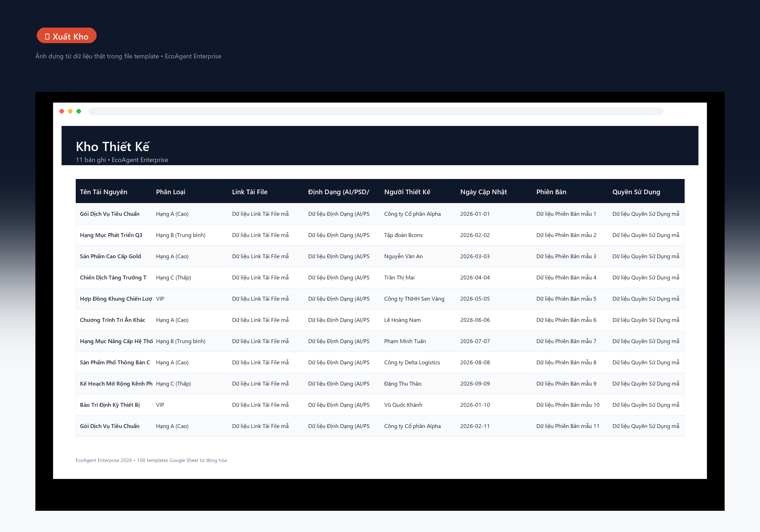Select the Người Thiết Kế column header
Viewport: 760px width, 532px height.
[x=407, y=192]
